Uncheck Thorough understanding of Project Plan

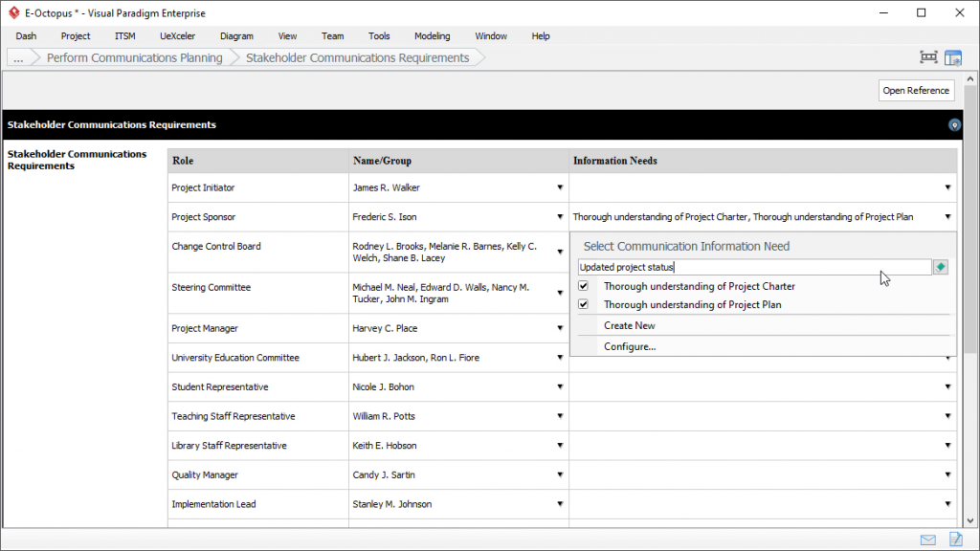pos(584,305)
